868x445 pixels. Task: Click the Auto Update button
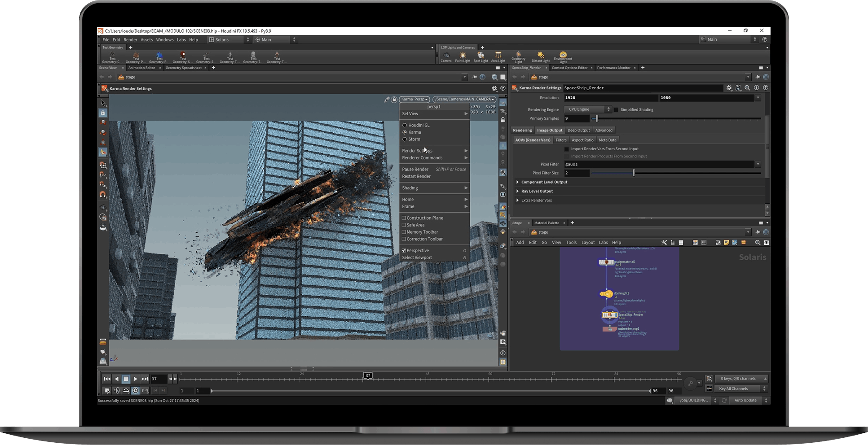pos(745,400)
